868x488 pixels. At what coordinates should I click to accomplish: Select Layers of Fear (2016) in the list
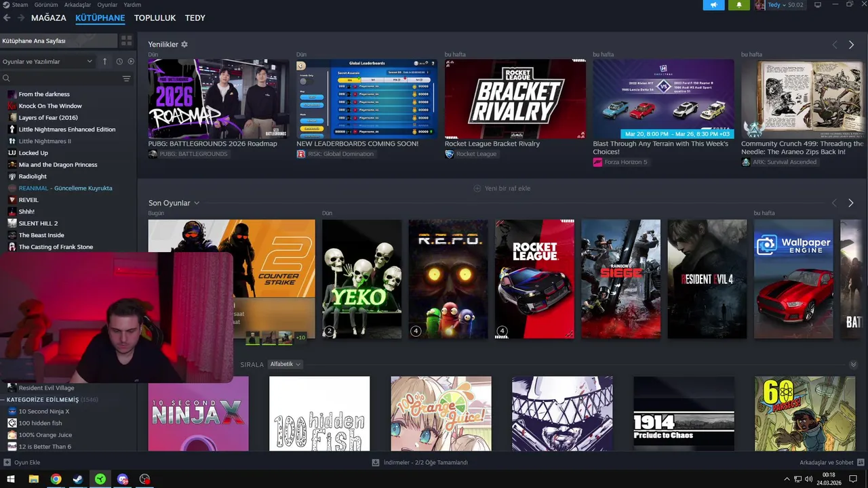point(48,117)
